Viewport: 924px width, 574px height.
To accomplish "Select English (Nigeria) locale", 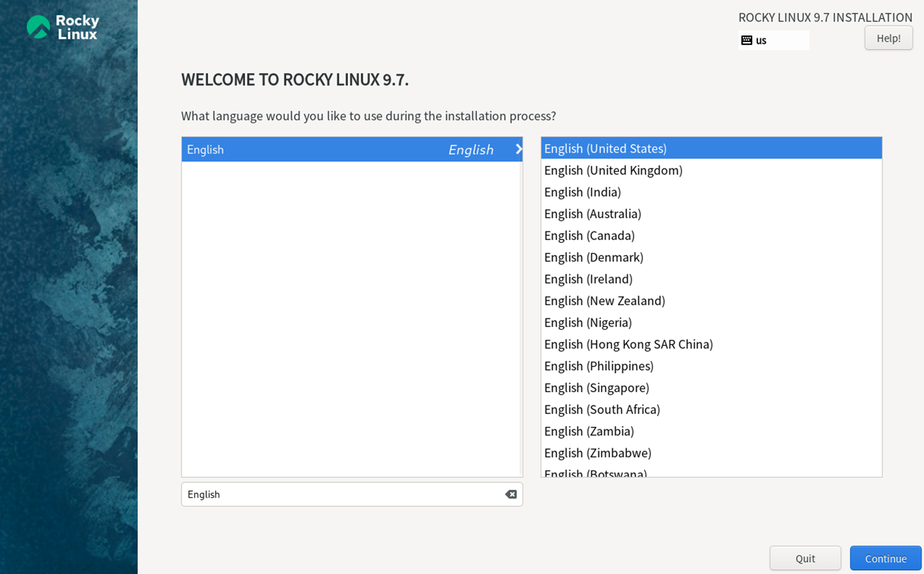I will (x=711, y=322).
